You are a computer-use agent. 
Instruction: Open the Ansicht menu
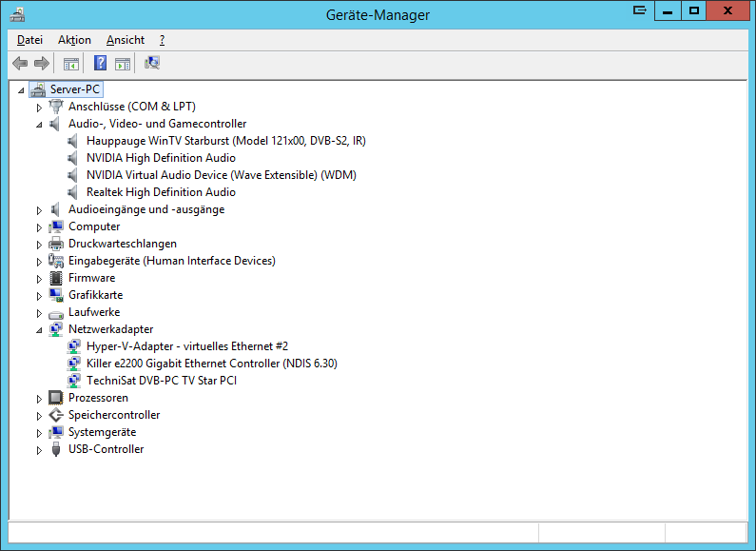click(x=126, y=40)
